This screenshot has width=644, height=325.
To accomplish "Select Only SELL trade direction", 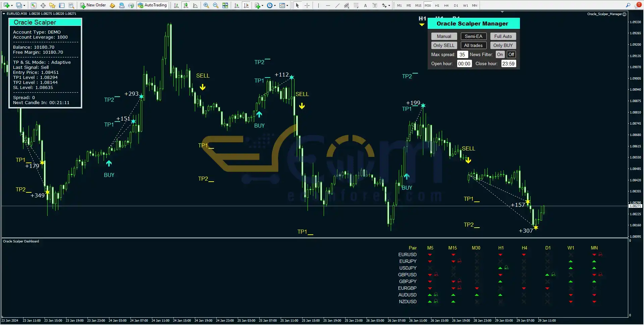I will (444, 45).
